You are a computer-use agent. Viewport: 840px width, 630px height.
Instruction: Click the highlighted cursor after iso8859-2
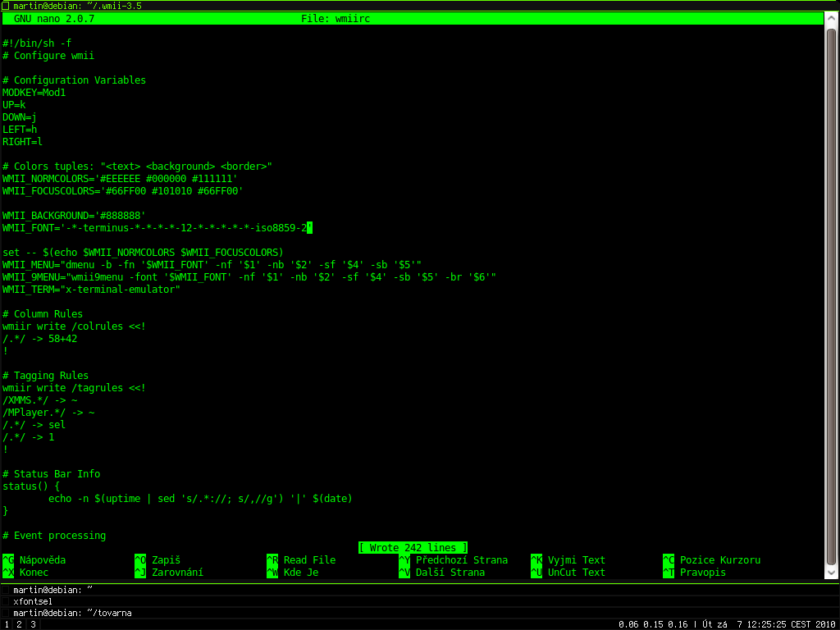coord(309,228)
